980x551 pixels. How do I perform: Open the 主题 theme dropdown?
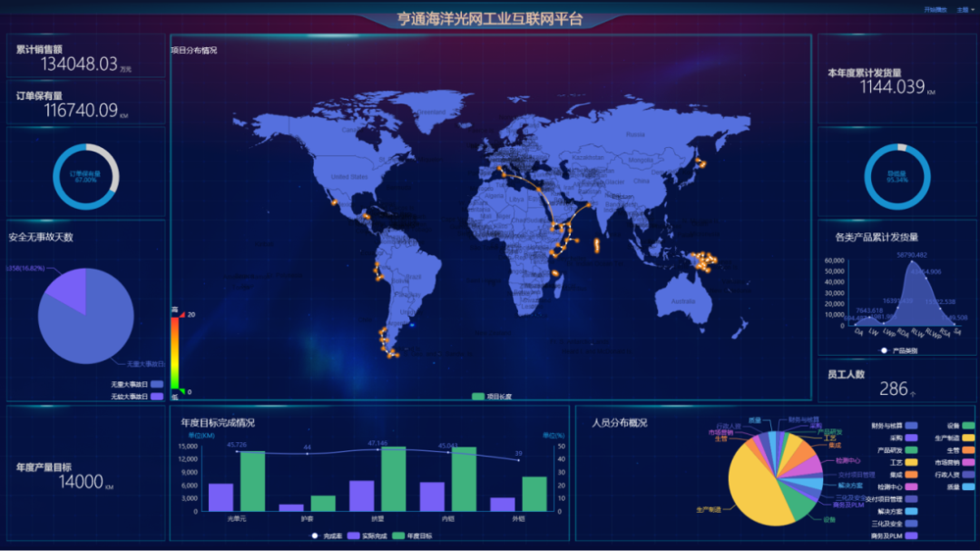coord(965,9)
